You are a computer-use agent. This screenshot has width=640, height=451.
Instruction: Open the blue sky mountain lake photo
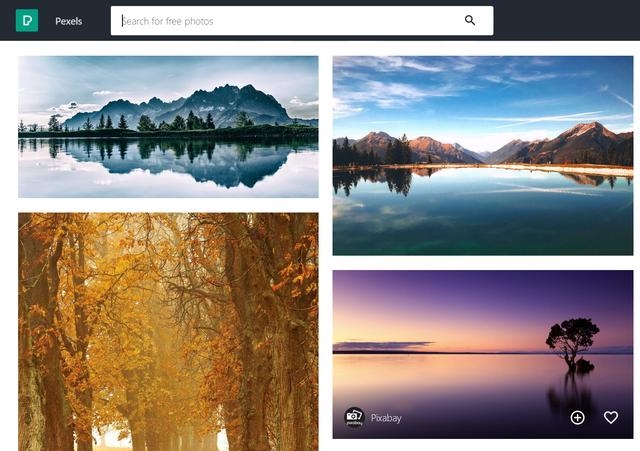pos(483,156)
